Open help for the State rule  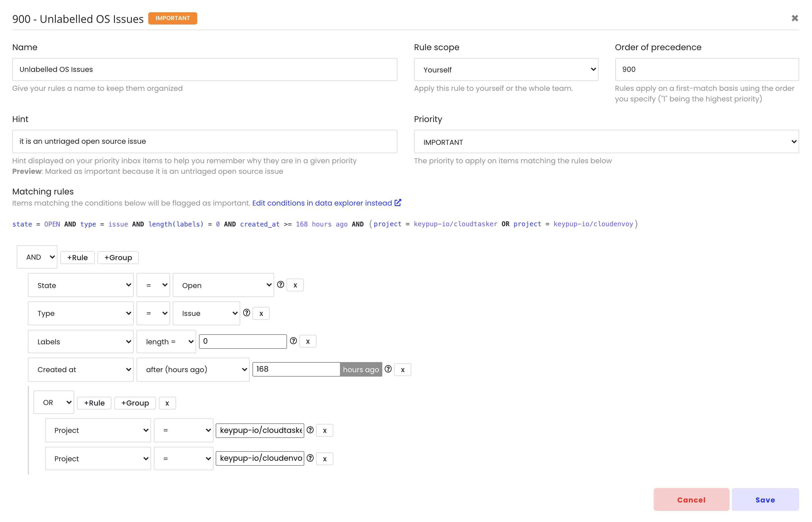[x=280, y=285]
